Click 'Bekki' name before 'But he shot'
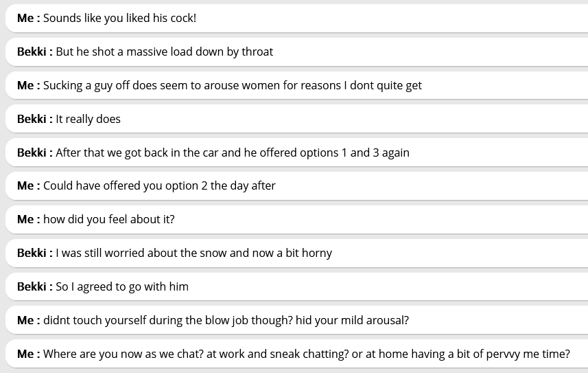 [x=32, y=52]
